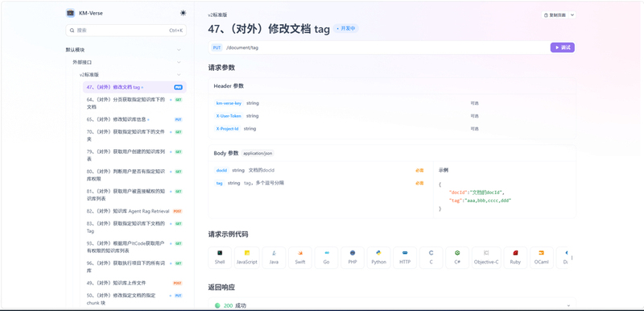Open 93、根据用户ItCode获取知识库列表 entry

click(x=134, y=247)
